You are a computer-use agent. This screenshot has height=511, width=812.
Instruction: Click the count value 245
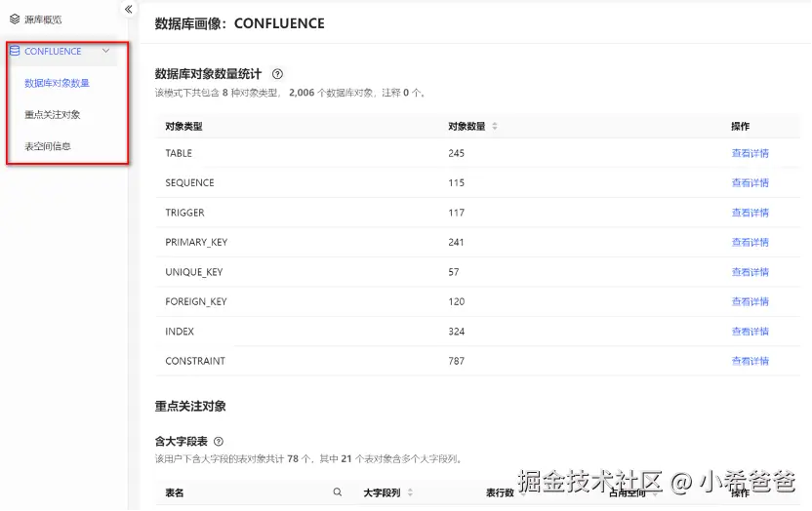(x=456, y=153)
